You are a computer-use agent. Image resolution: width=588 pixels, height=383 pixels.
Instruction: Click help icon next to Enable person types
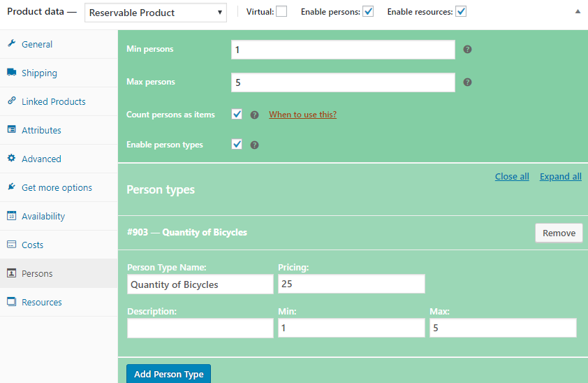coord(255,145)
